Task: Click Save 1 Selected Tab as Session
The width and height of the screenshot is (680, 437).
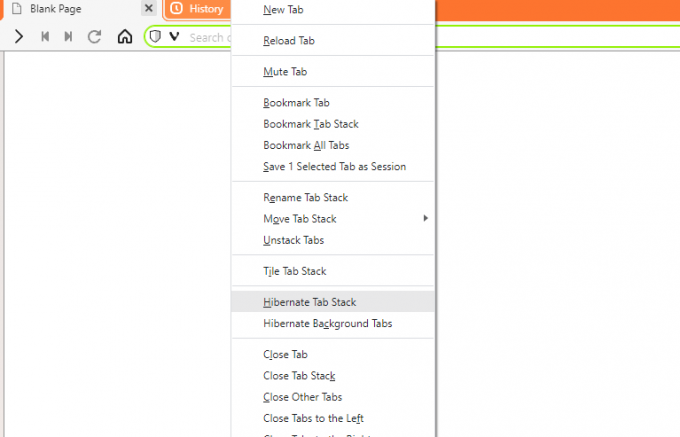Action: coord(333,166)
